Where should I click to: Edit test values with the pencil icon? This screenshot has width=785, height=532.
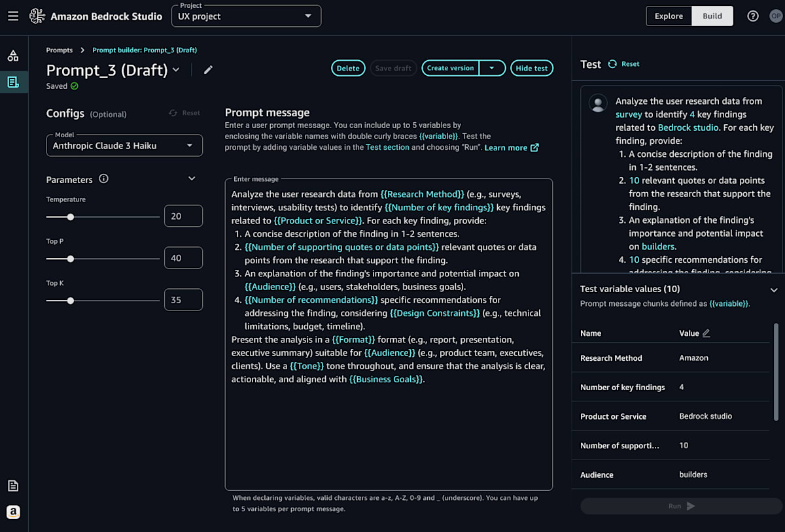click(706, 333)
